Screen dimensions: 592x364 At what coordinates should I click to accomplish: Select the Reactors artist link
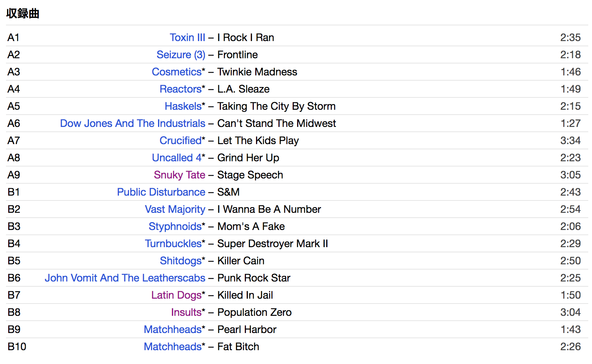click(x=181, y=89)
